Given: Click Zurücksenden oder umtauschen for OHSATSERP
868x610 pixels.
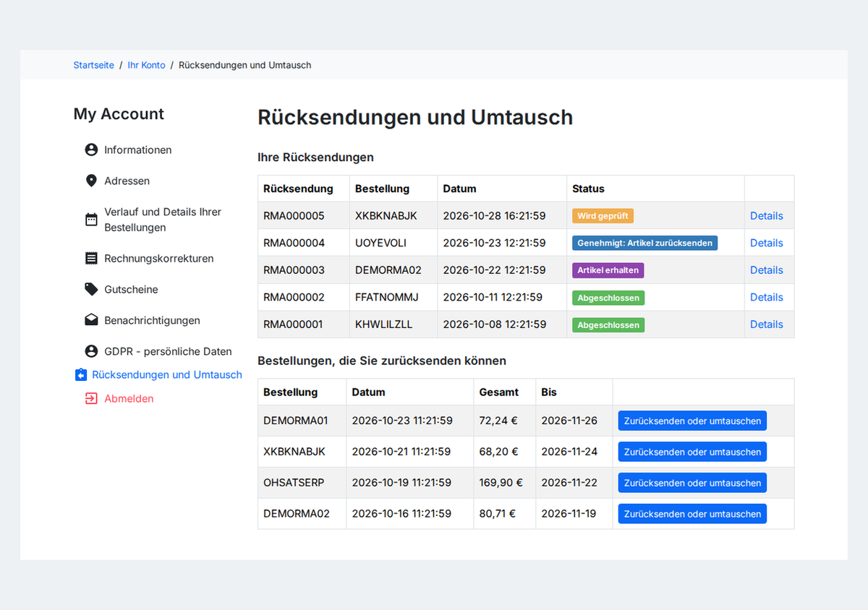Looking at the screenshot, I should click(692, 483).
